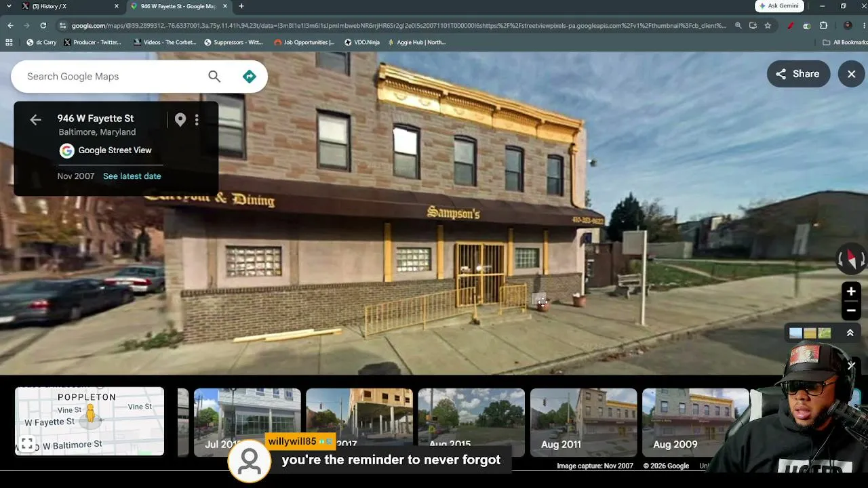Open the three-dot more options menu
This screenshot has width=868, height=488.
(197, 120)
